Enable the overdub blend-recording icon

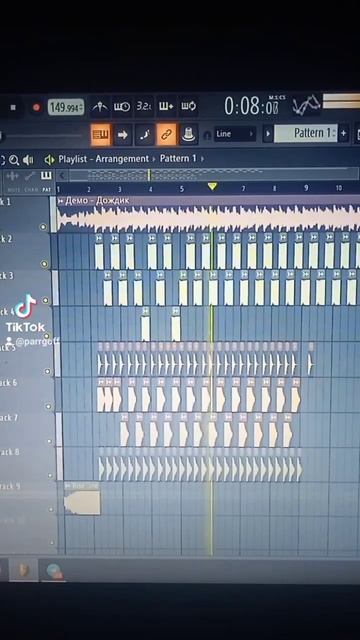[166, 107]
